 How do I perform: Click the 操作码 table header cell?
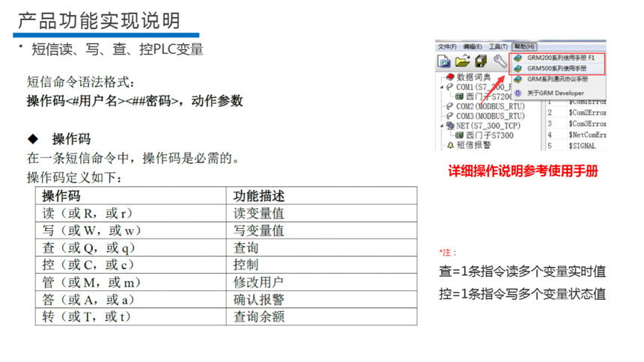[x=130, y=196]
